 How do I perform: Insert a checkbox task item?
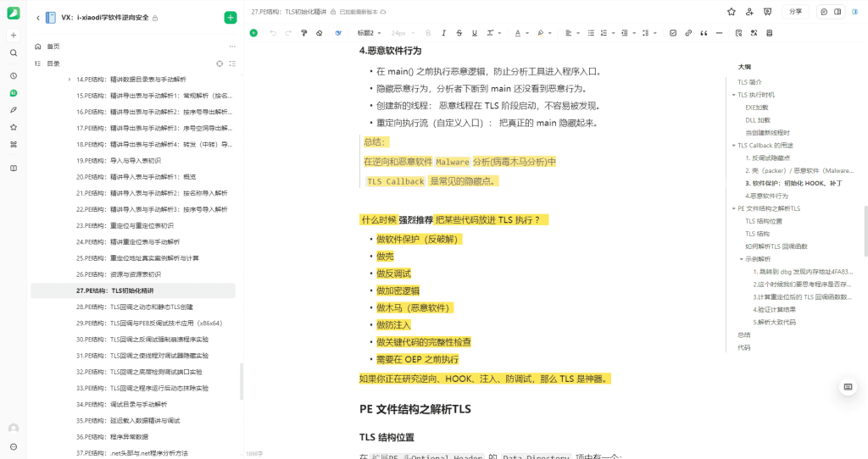(x=674, y=33)
